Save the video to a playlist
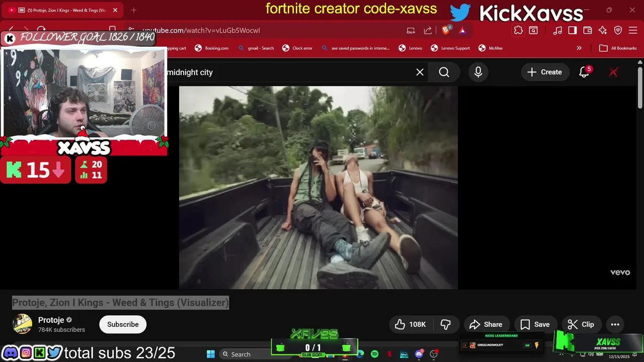Screen dimensions: 644x362 point(535,324)
